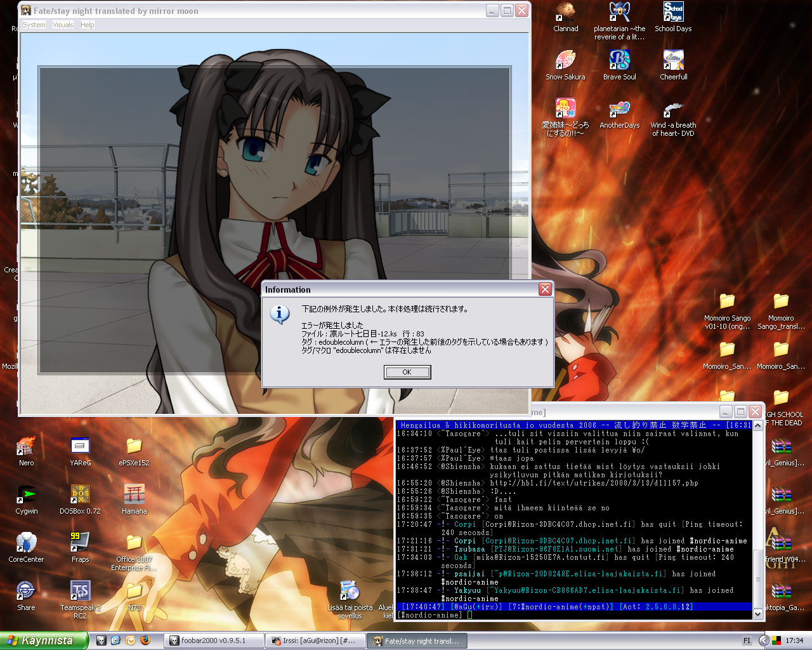
Task: Select the Momoiro Sango_transl folder
Action: (x=781, y=311)
